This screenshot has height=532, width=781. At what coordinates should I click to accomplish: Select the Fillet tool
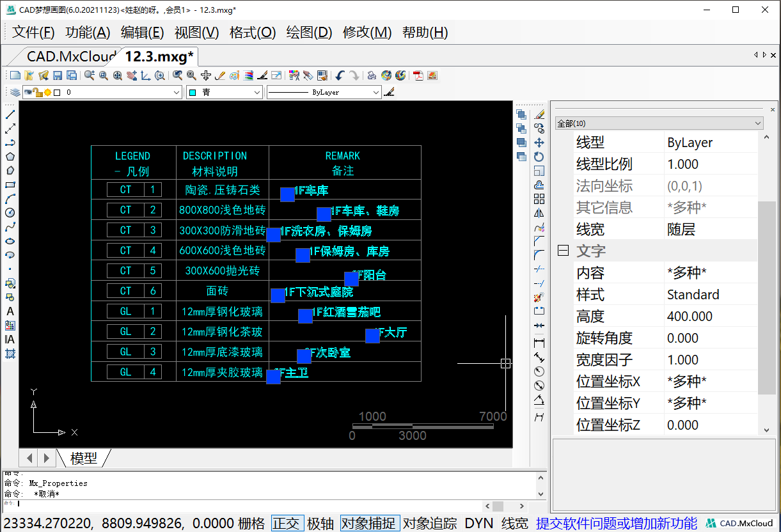(x=539, y=255)
